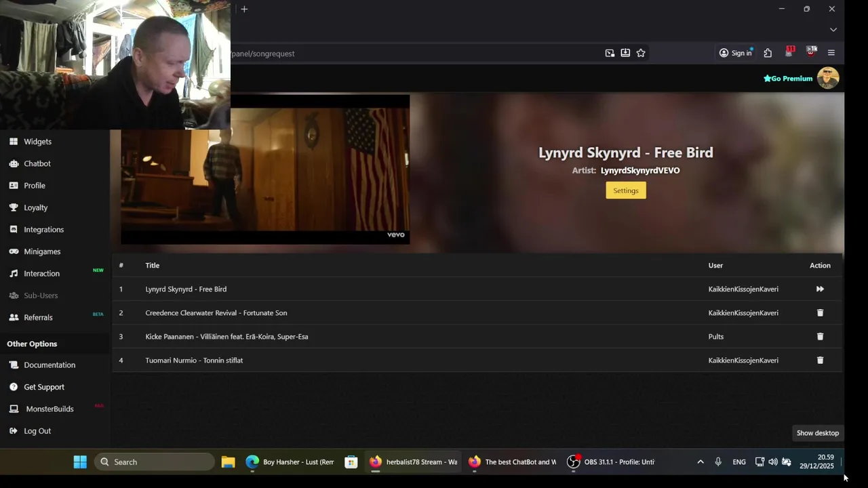Open the Loyalty section

point(35,207)
